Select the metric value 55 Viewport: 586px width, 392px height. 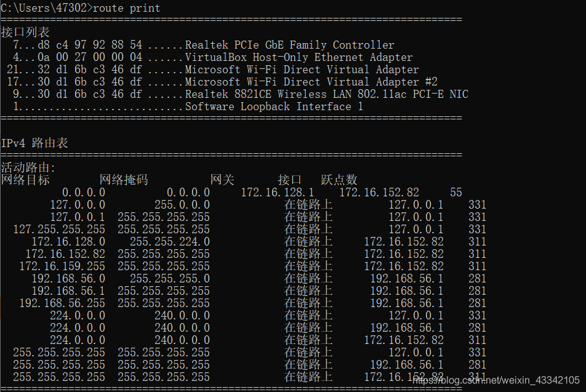(456, 193)
